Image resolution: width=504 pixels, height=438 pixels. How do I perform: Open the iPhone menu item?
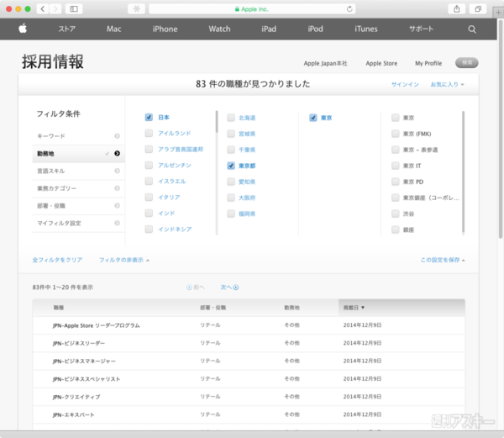[x=165, y=29]
